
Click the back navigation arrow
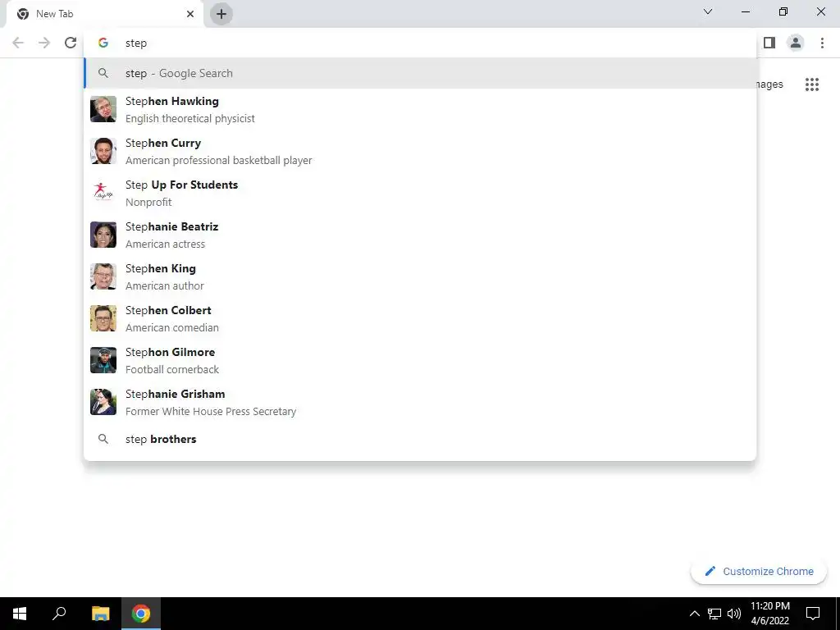pyautogui.click(x=18, y=43)
